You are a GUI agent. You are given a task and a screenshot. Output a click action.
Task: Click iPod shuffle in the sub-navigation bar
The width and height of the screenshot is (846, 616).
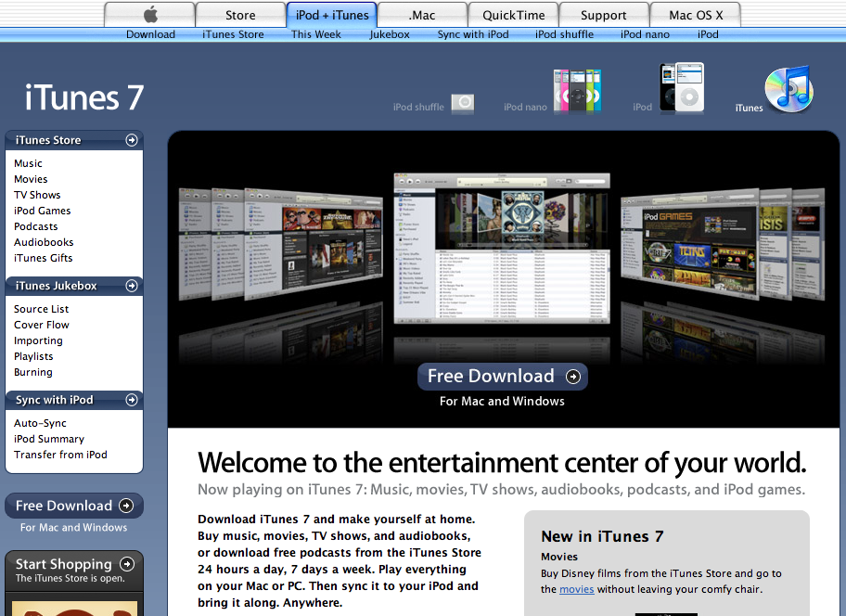coord(564,34)
